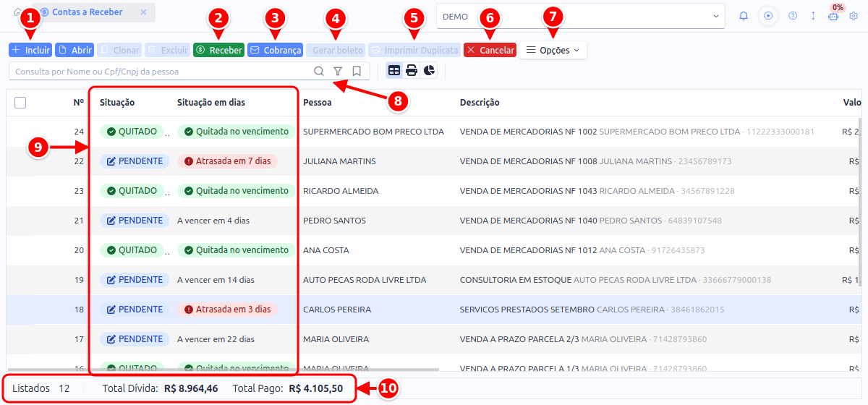
Task: Click the table's horizontal scrollbar
Action: click(224, 370)
